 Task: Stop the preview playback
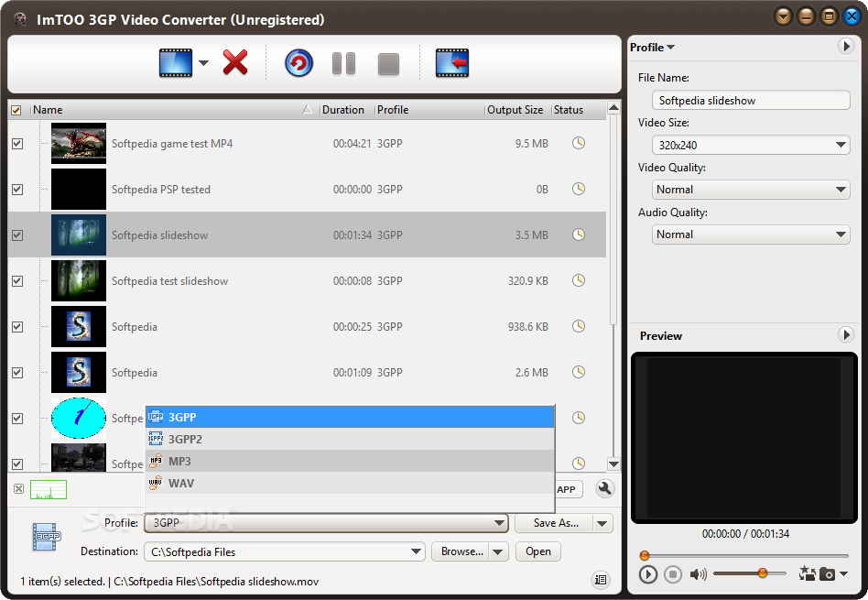tap(673, 574)
